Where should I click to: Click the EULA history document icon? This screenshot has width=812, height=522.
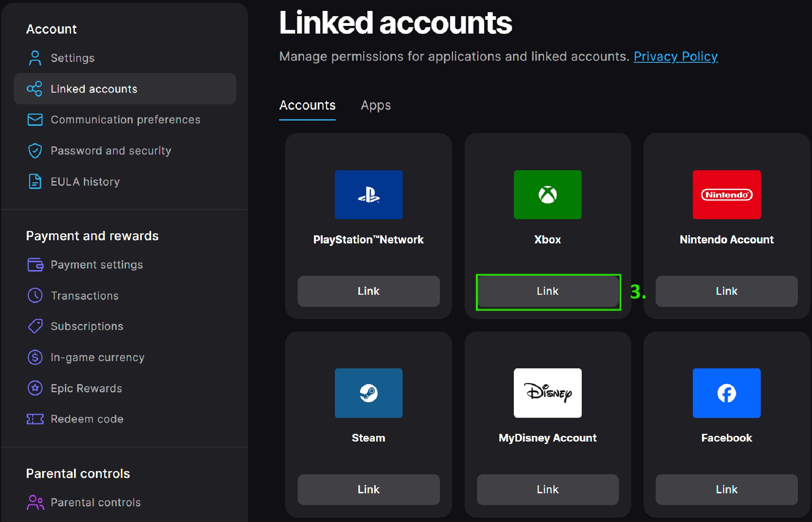tap(35, 182)
